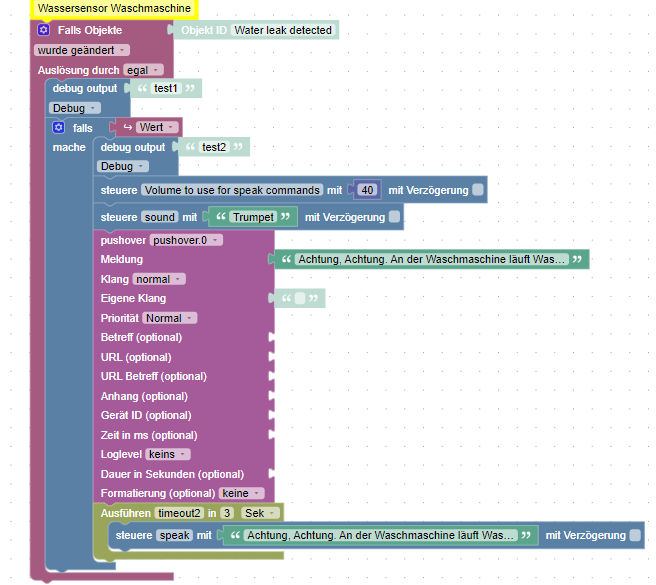Click the 'Meldung' label in pushover block
This screenshot has height=585, width=656.
coord(122,259)
